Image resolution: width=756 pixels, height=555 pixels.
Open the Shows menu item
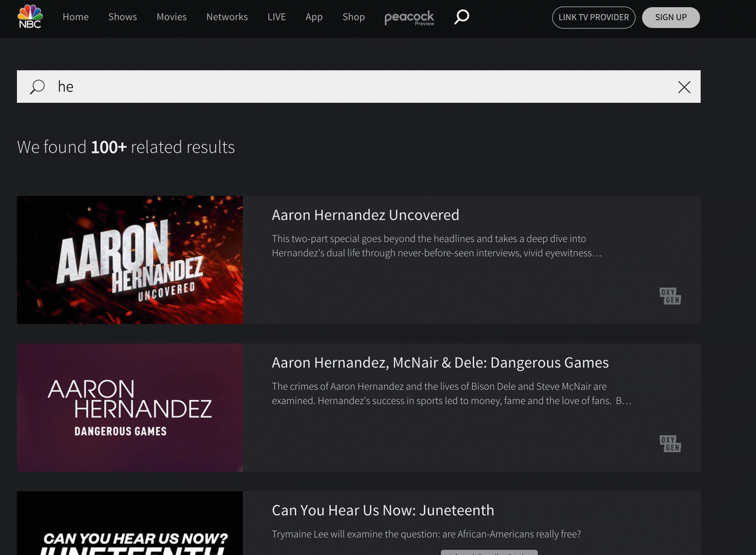click(122, 17)
